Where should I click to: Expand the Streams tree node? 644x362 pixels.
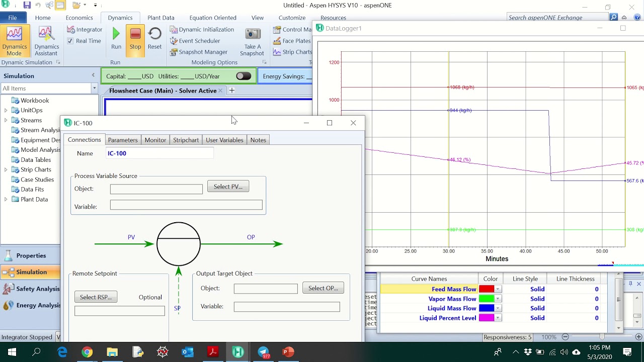6,120
